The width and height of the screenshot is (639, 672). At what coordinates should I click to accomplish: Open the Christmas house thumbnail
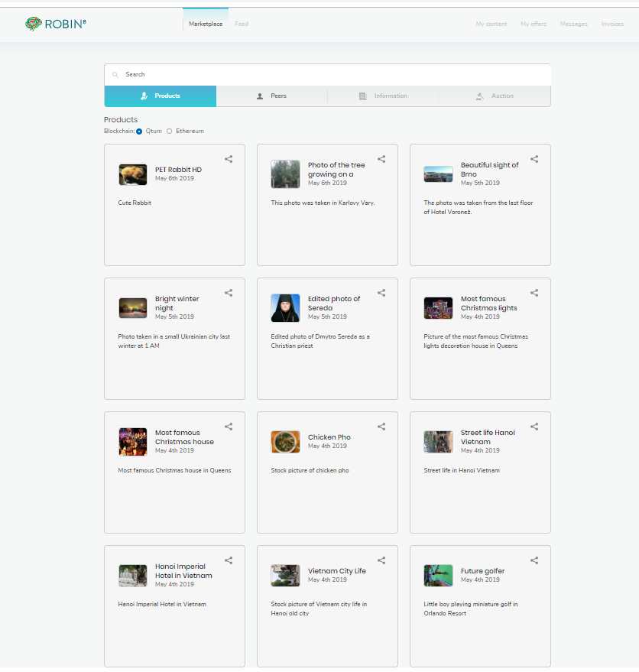pos(133,441)
